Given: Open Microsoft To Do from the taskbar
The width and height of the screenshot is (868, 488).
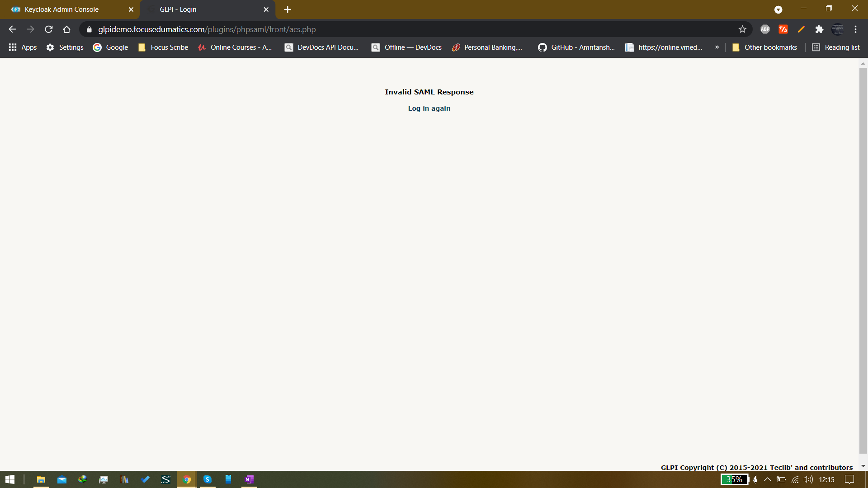Looking at the screenshot, I should coord(146,479).
